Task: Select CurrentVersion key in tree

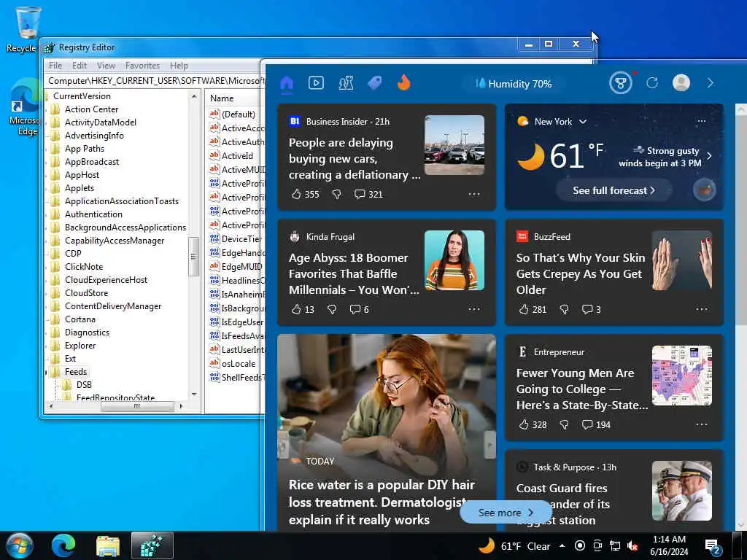Action: (x=82, y=96)
